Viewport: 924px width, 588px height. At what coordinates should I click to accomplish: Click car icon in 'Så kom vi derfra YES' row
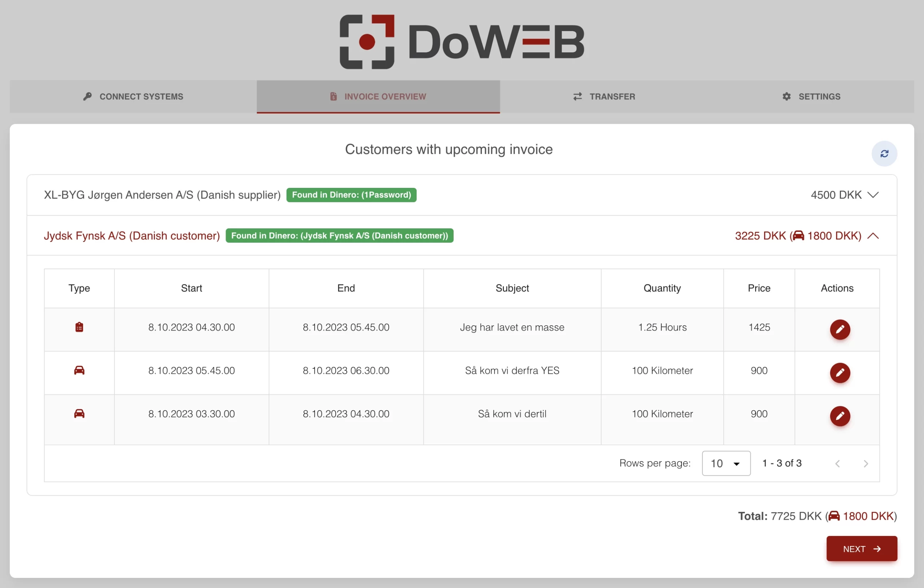coord(79,370)
